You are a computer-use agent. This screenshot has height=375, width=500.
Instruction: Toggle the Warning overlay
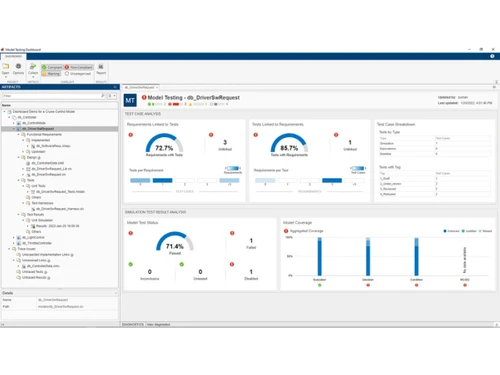pos(51,73)
